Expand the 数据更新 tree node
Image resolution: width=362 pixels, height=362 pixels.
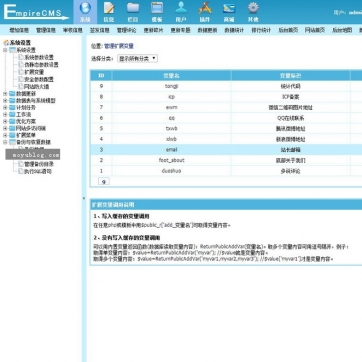pos(5,94)
